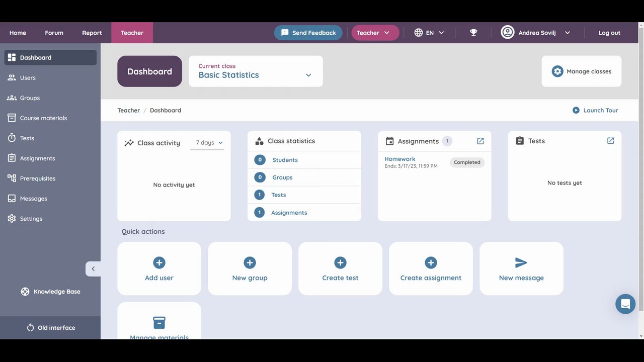Switch to the Report tab

point(92,33)
